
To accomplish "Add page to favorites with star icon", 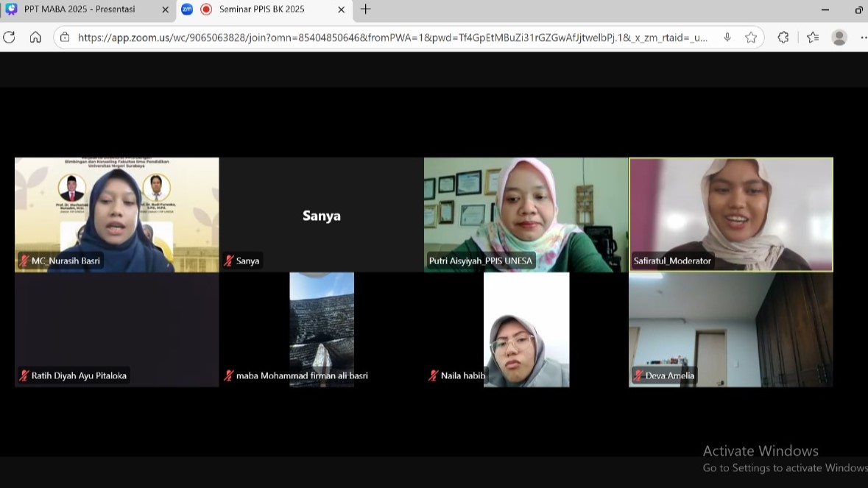I will pos(750,38).
